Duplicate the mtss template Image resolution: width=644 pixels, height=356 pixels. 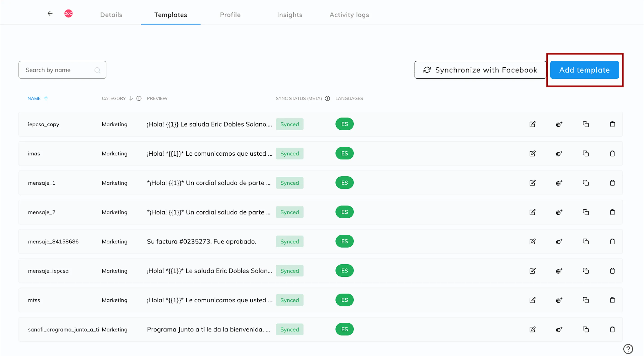586,300
